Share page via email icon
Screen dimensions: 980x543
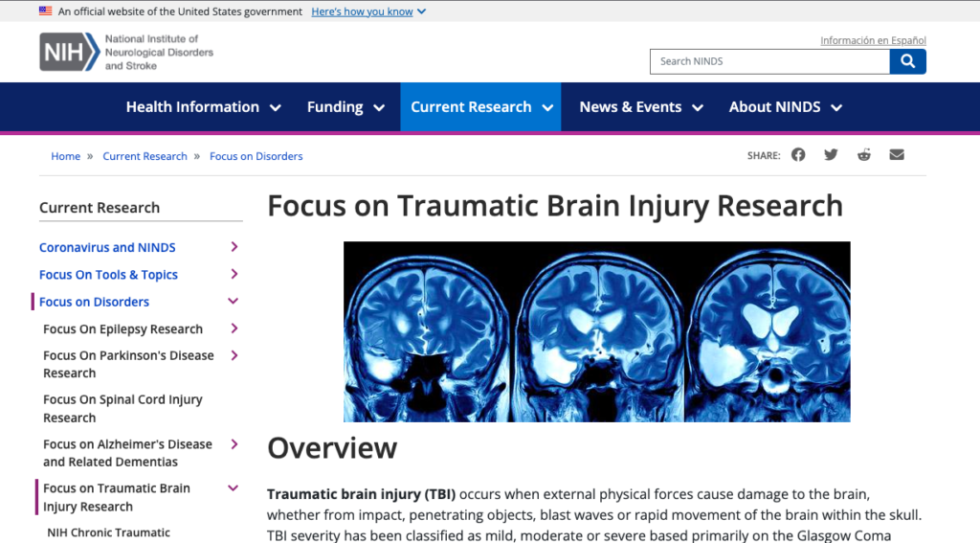click(897, 154)
